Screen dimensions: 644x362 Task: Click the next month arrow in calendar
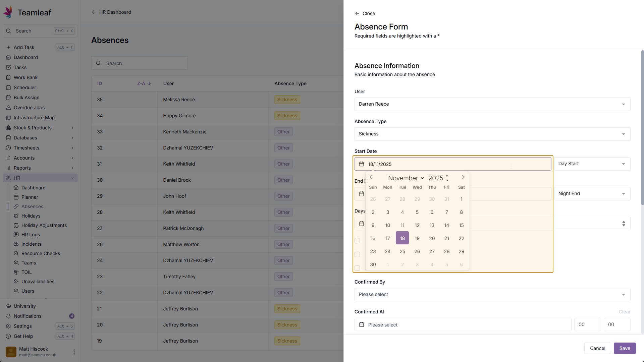tap(463, 177)
